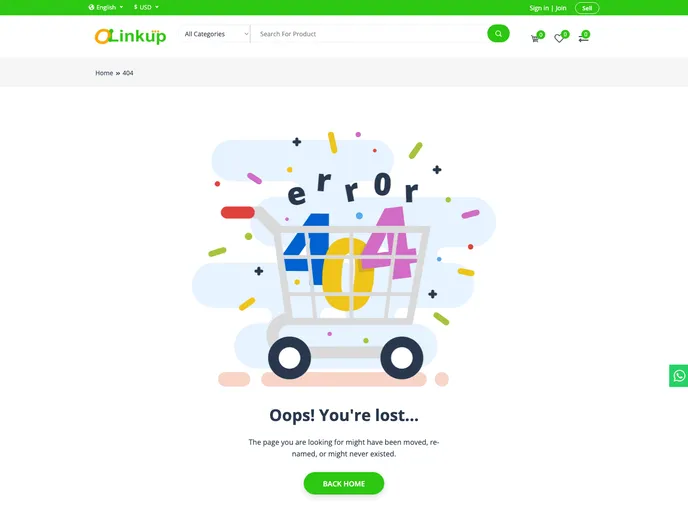Click the 404 breadcrumb item
The image size is (688, 512).
tap(128, 73)
